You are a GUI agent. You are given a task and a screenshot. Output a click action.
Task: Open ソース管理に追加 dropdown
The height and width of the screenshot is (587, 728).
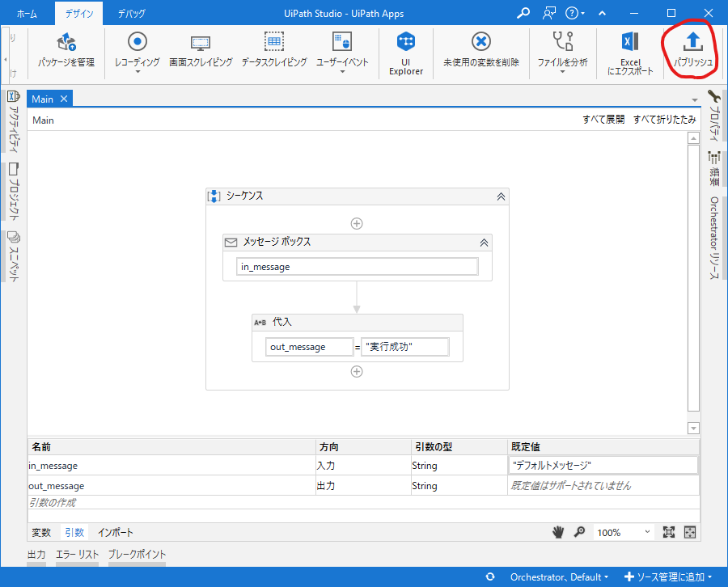pos(668,576)
